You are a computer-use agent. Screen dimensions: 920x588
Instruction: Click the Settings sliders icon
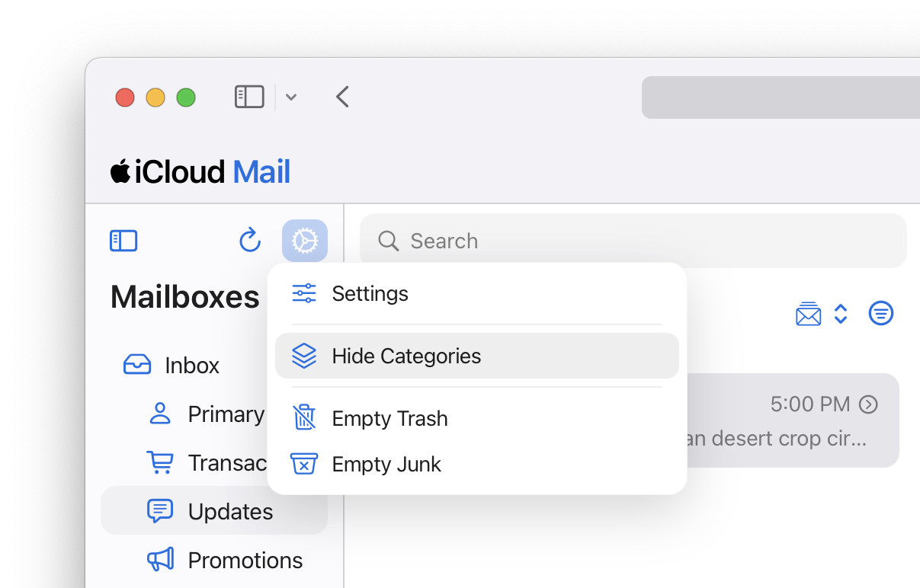(x=304, y=293)
